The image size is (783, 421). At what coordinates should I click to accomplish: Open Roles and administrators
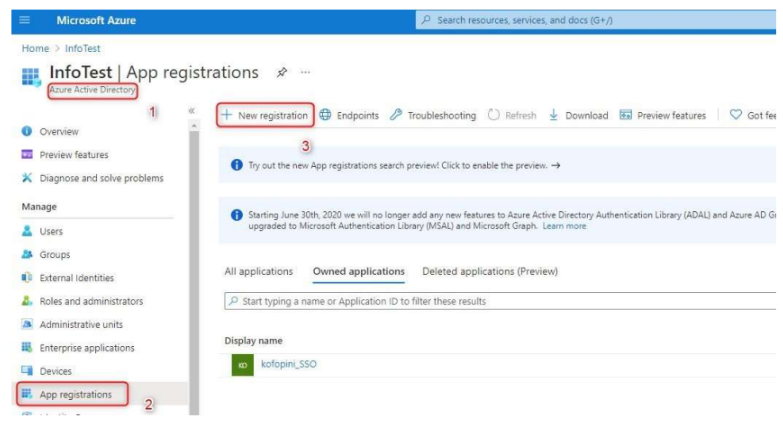coord(91,301)
